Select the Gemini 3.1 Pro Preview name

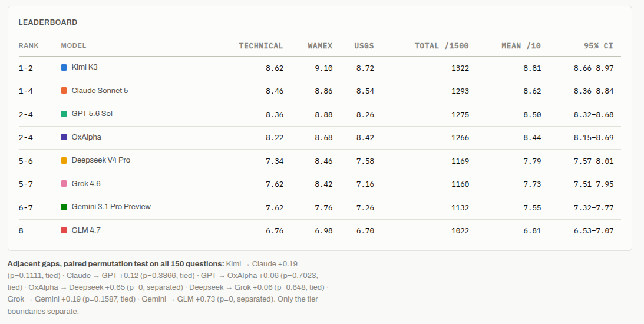pos(111,207)
